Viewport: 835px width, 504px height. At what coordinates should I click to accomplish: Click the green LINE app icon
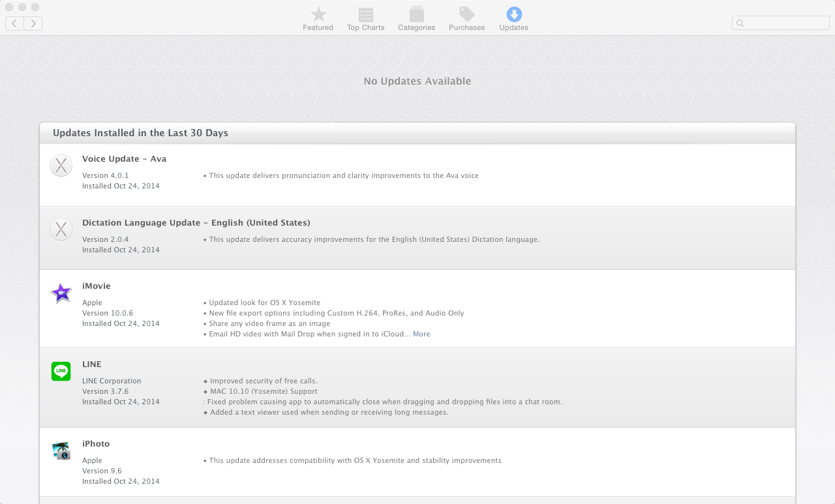[x=61, y=372]
